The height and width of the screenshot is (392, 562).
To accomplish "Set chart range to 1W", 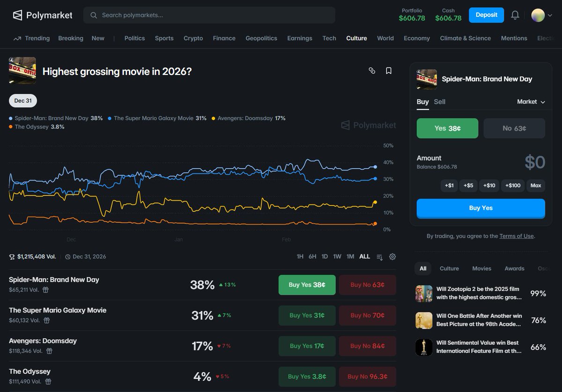I will pos(337,256).
